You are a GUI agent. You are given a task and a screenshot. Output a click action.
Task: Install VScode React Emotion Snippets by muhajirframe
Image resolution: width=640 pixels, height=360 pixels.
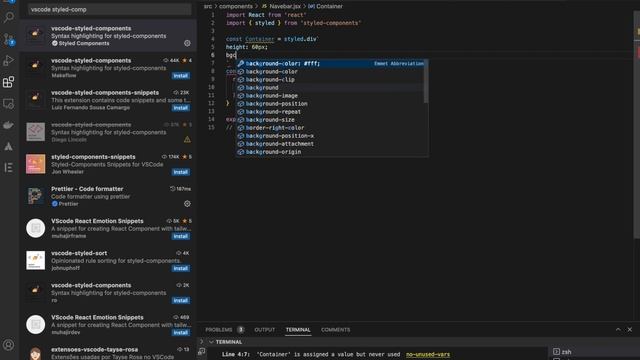coord(180,236)
